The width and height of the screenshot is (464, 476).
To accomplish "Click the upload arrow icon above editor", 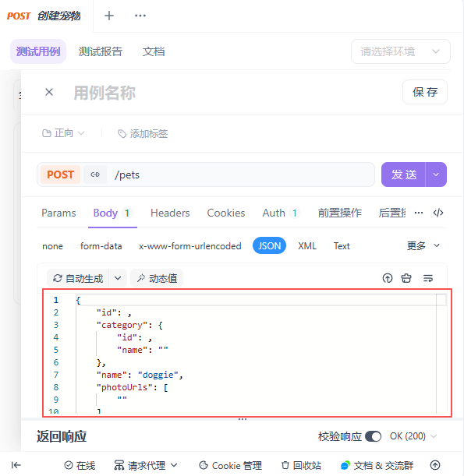I will click(388, 278).
